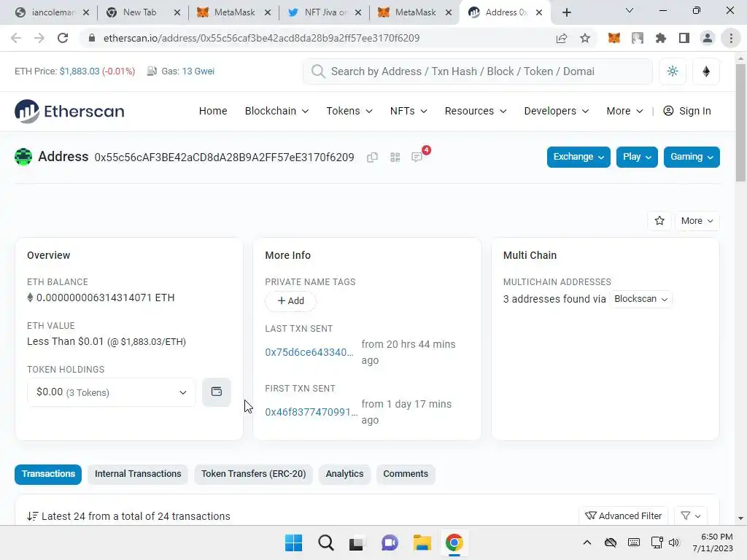This screenshot has width=747, height=560.
Task: Reload the page
Action: point(63,38)
